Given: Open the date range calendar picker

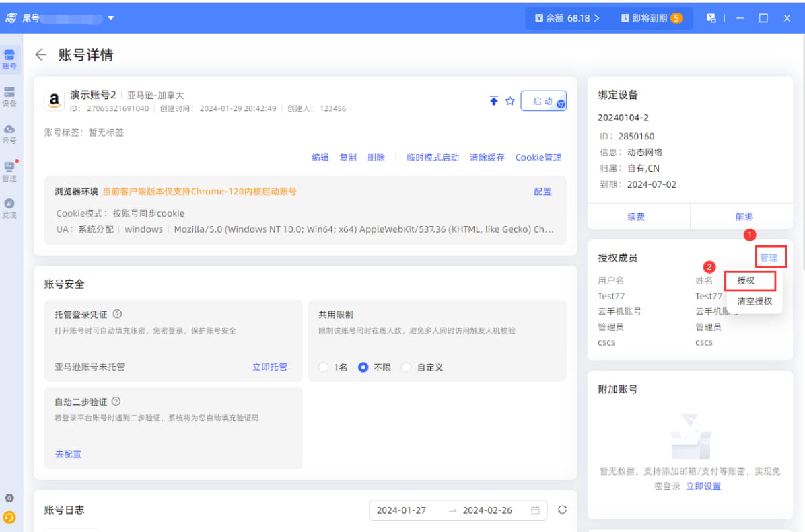Looking at the screenshot, I should point(534,510).
